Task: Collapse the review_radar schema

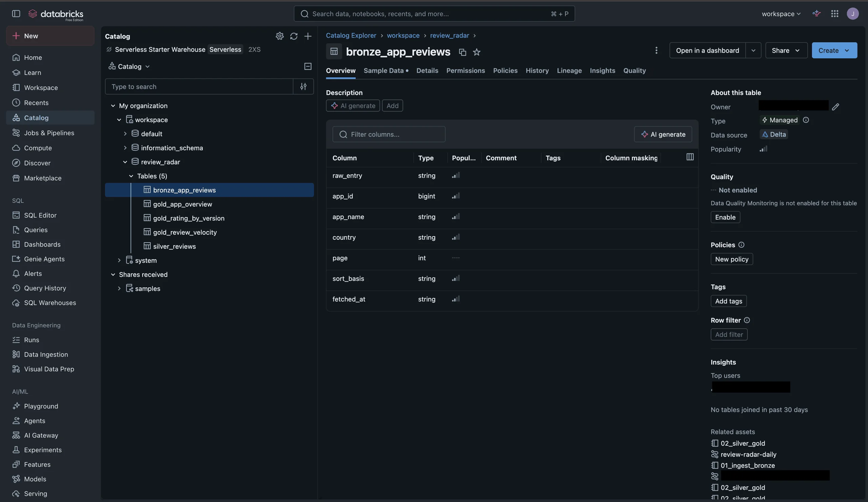Action: [x=125, y=162]
